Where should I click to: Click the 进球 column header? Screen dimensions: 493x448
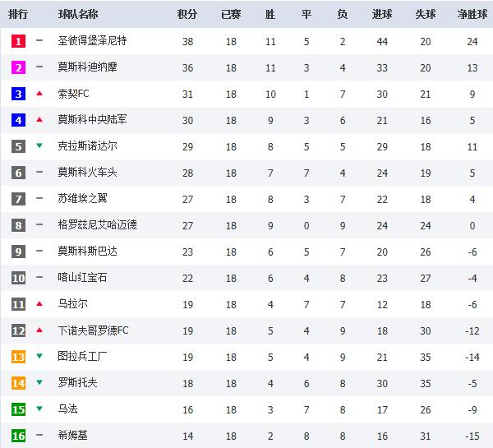(382, 15)
